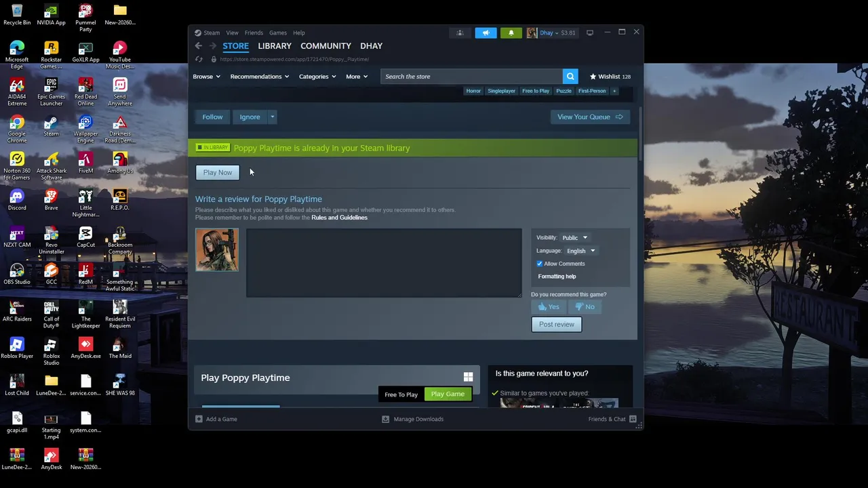Open the Friends menu
868x488 pixels.
(x=254, y=33)
